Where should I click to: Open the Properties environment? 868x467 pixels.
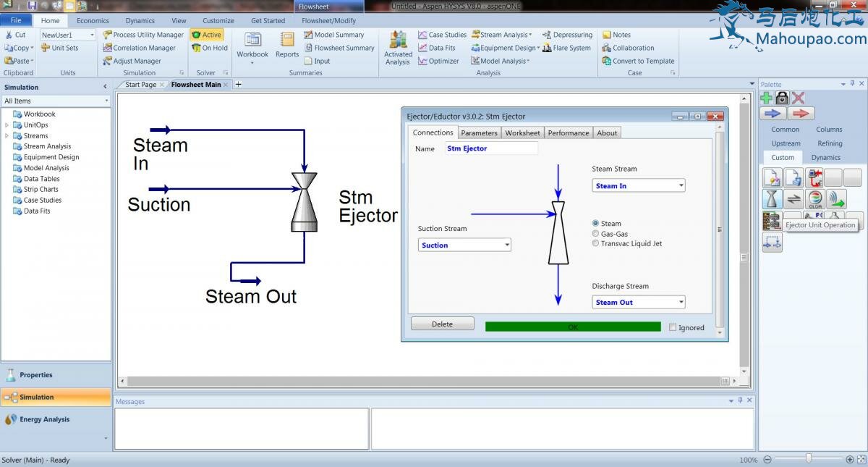36,375
